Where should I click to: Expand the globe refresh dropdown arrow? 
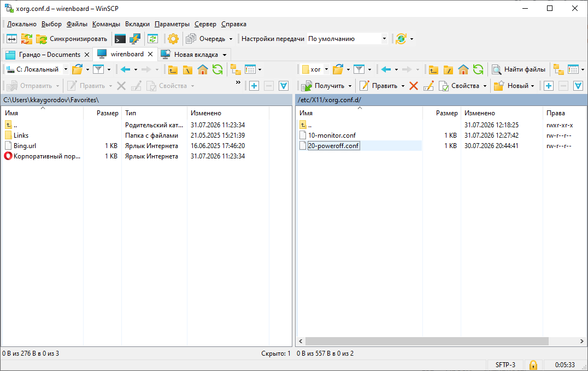(411, 39)
